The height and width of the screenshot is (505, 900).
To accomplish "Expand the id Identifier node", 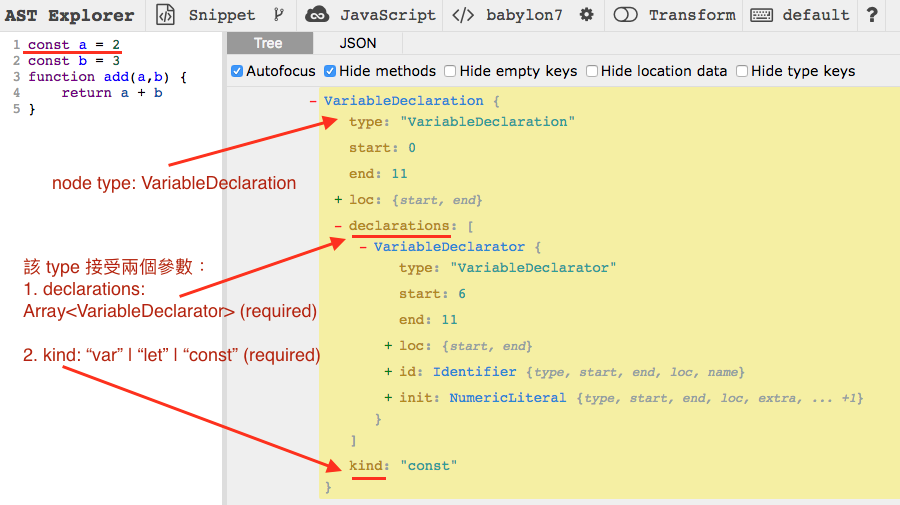I will pyautogui.click(x=389, y=372).
